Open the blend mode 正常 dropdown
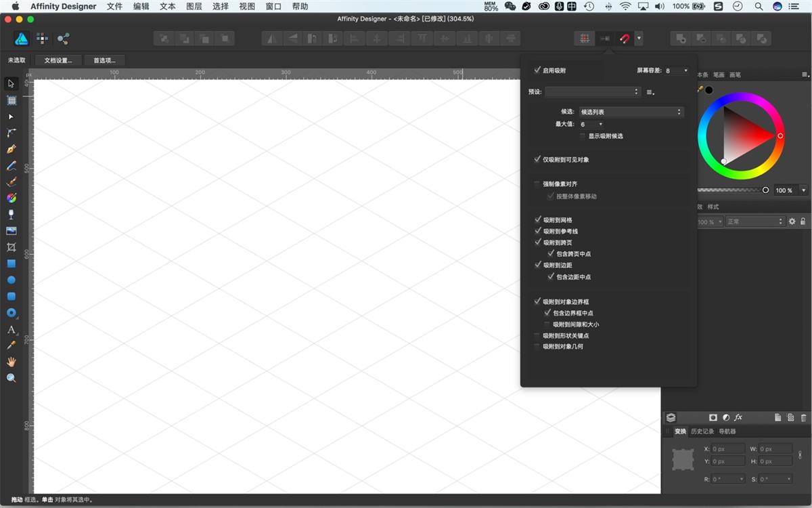This screenshot has height=508, width=812. tap(755, 221)
